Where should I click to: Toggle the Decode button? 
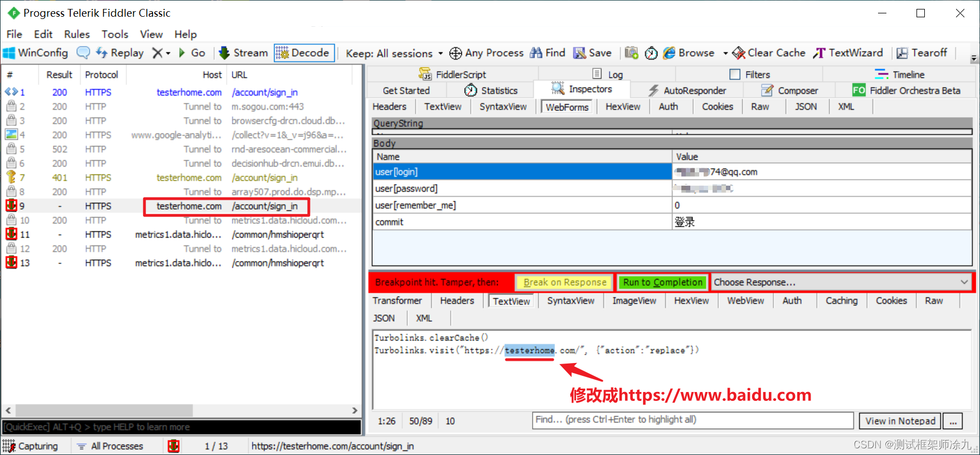pos(304,53)
